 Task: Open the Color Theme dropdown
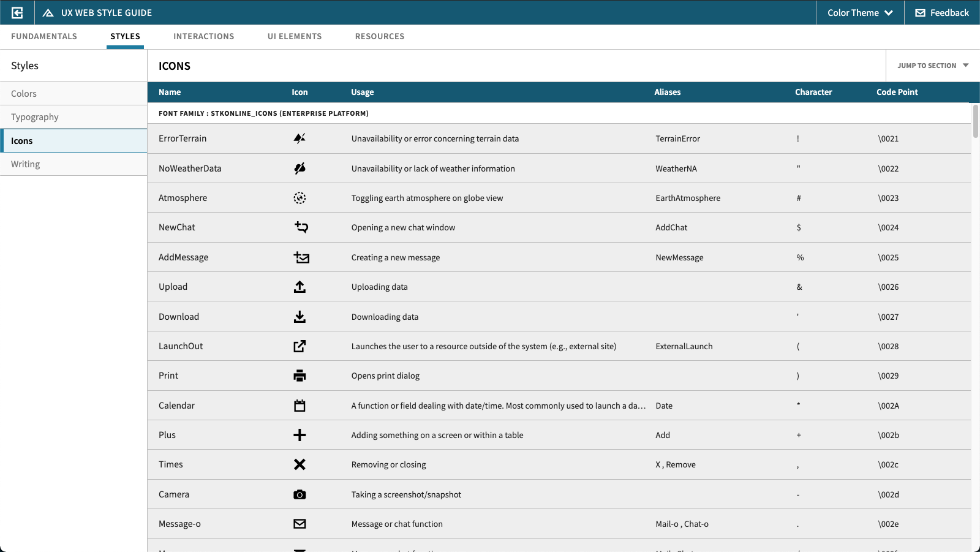point(860,12)
